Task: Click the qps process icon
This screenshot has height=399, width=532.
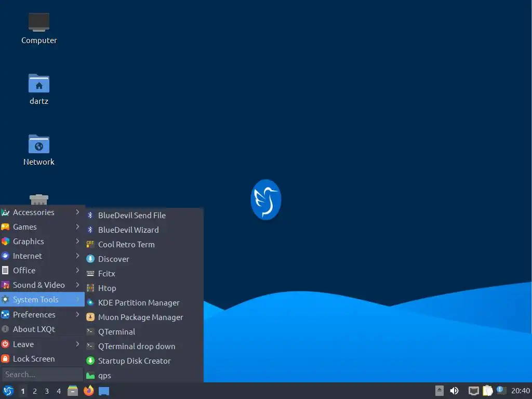Action: click(90, 376)
